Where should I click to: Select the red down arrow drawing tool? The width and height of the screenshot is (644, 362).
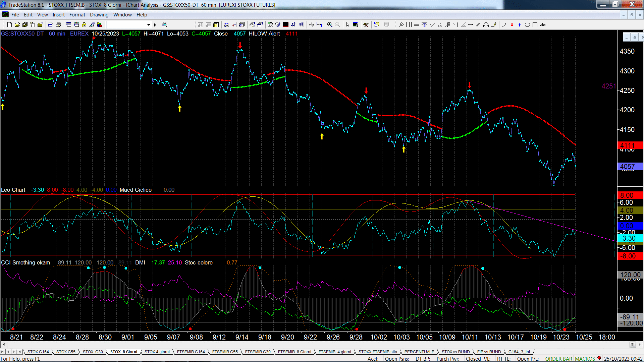[x=512, y=25]
